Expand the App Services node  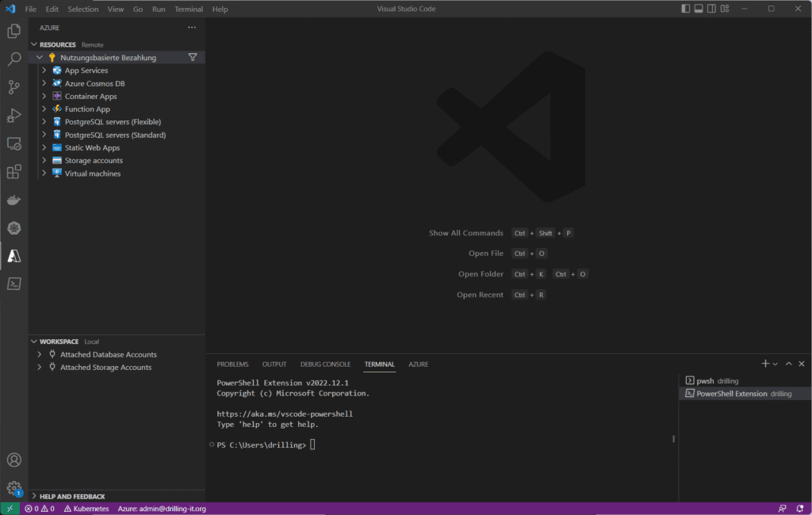point(44,71)
